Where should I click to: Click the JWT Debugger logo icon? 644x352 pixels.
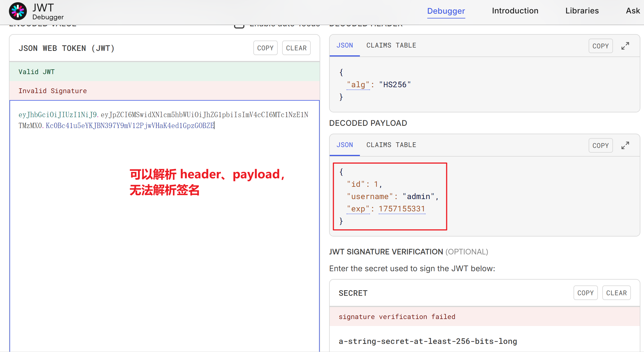tap(18, 11)
